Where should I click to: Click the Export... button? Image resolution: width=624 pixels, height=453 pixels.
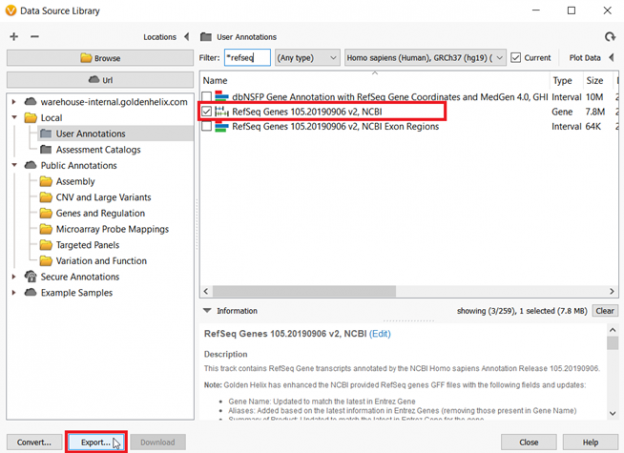tap(95, 441)
